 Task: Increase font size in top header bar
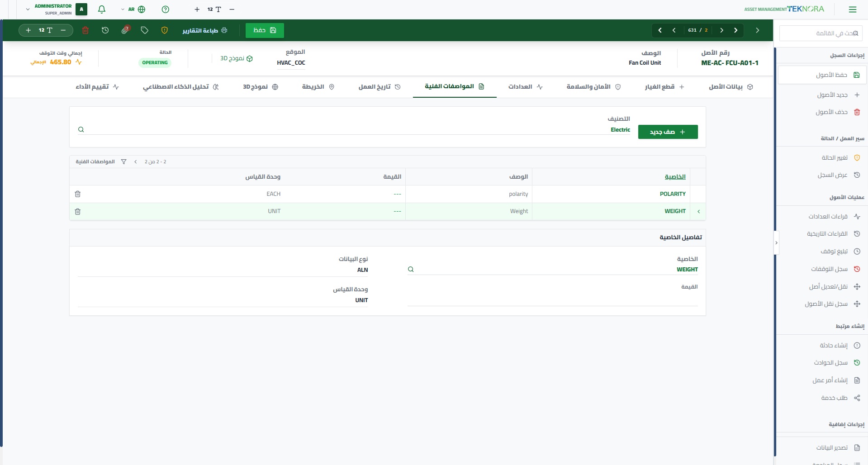coord(197,9)
